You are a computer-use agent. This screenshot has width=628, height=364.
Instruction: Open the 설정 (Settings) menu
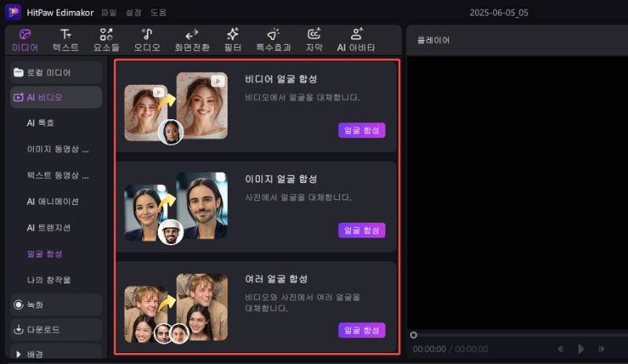click(x=133, y=13)
